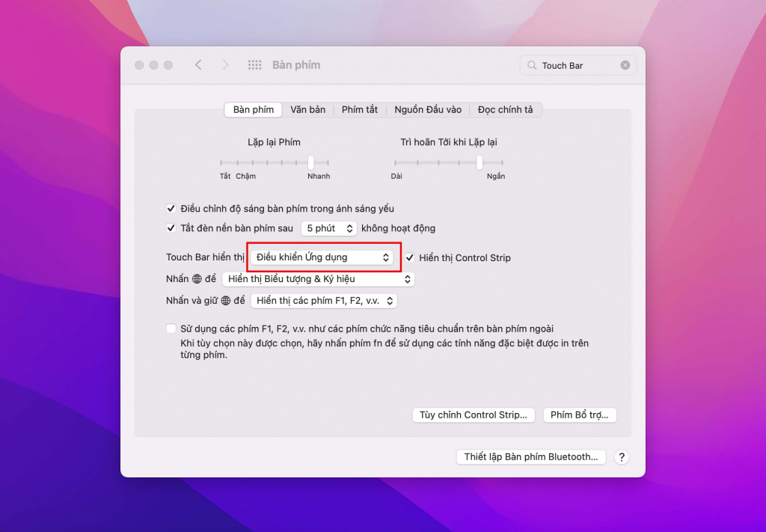Screen dimensions: 766x532
Task: Toggle Điều chỉnh độ sáng bàn phím checkbox
Action: pyautogui.click(x=171, y=209)
